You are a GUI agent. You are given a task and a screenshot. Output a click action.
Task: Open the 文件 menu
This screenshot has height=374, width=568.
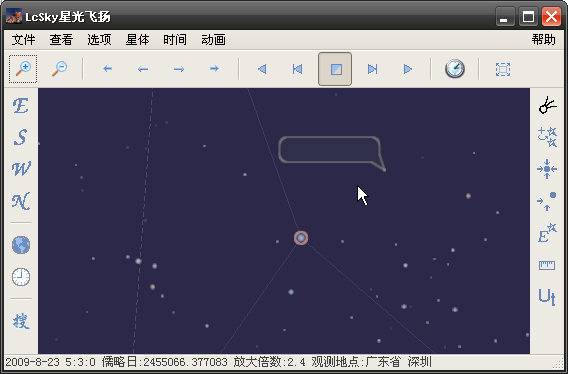coord(24,40)
